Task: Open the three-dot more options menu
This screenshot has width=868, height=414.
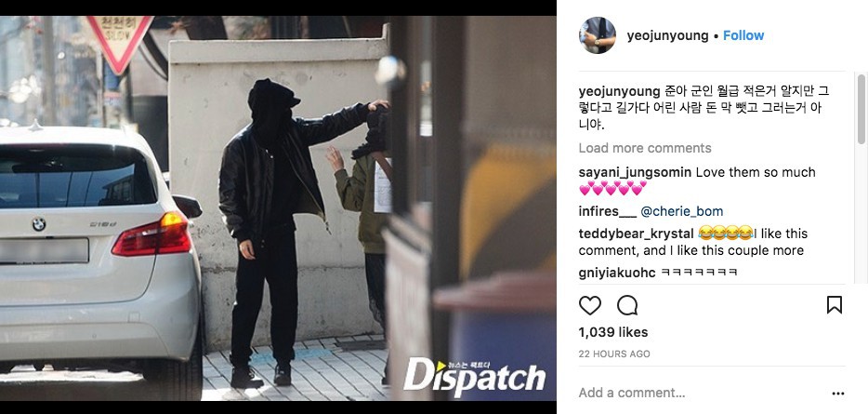Action: pos(838,394)
